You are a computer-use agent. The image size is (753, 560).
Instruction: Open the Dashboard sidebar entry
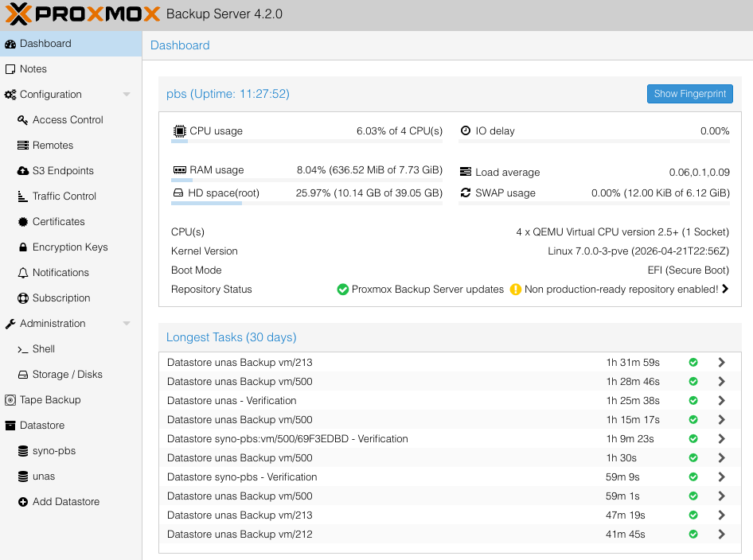71,44
